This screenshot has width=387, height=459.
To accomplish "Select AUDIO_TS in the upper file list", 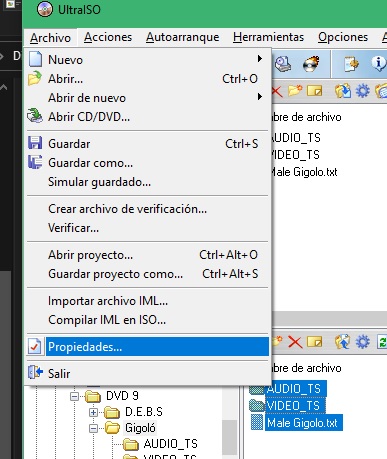I will 295,138.
